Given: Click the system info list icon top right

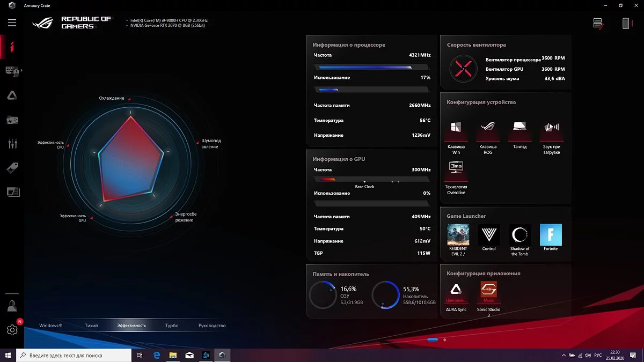Looking at the screenshot, I should pos(598,23).
